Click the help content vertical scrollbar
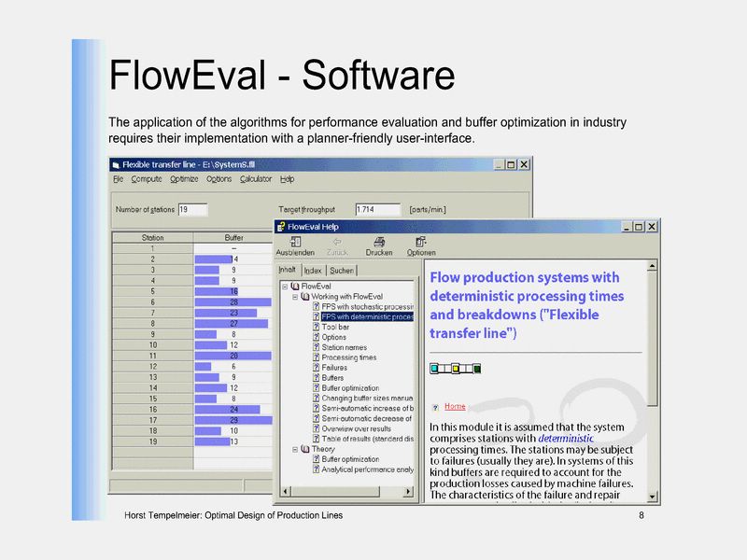The width and height of the screenshot is (747, 560). click(652, 373)
